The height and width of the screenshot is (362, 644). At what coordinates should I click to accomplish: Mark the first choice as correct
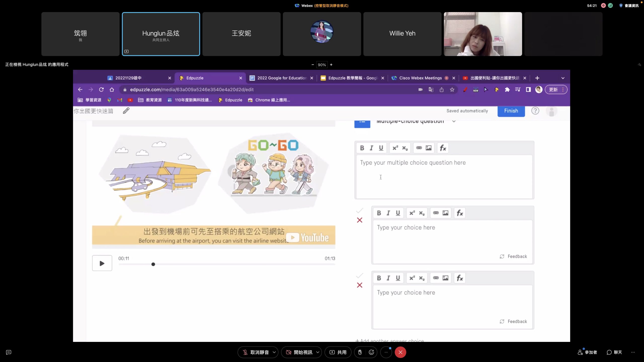[x=359, y=210]
